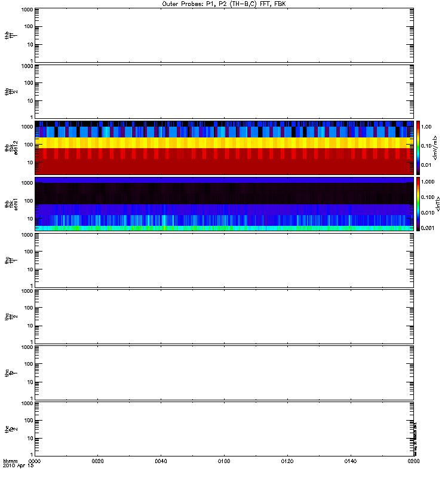448x478 pixels.
Task: Click the '0020' time axis label
Action: tap(98, 461)
